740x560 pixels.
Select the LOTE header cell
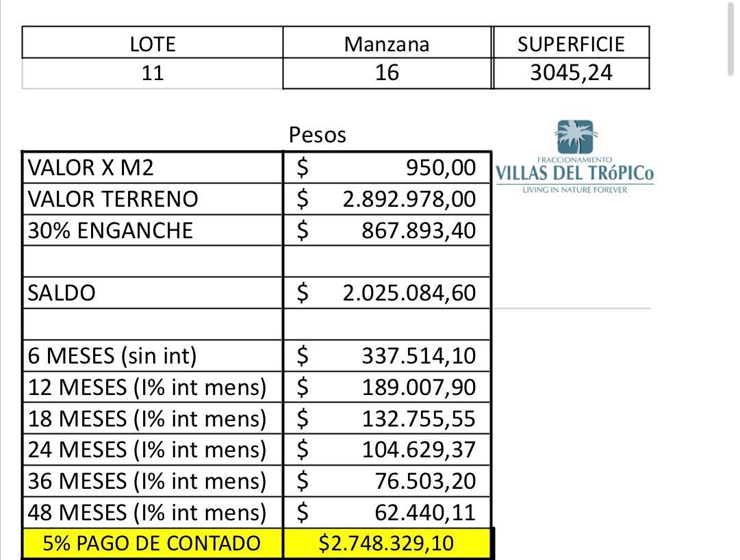(153, 44)
